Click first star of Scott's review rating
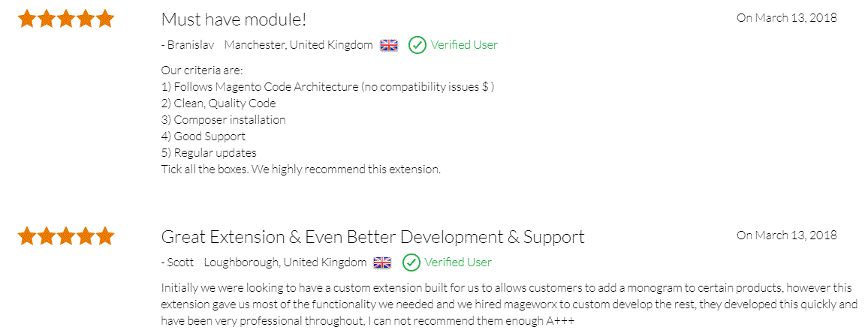This screenshot has width=868, height=336. (x=26, y=236)
